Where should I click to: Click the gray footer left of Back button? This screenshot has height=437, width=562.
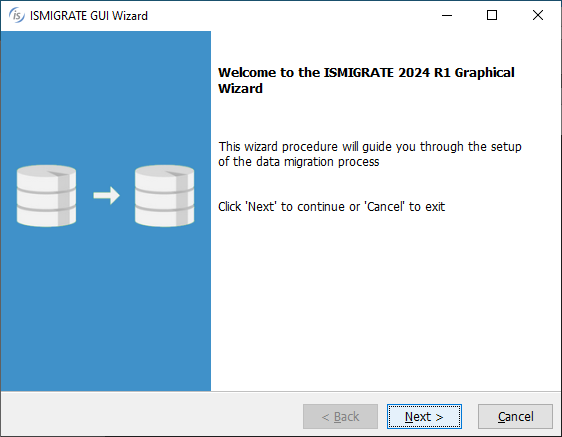click(x=151, y=416)
